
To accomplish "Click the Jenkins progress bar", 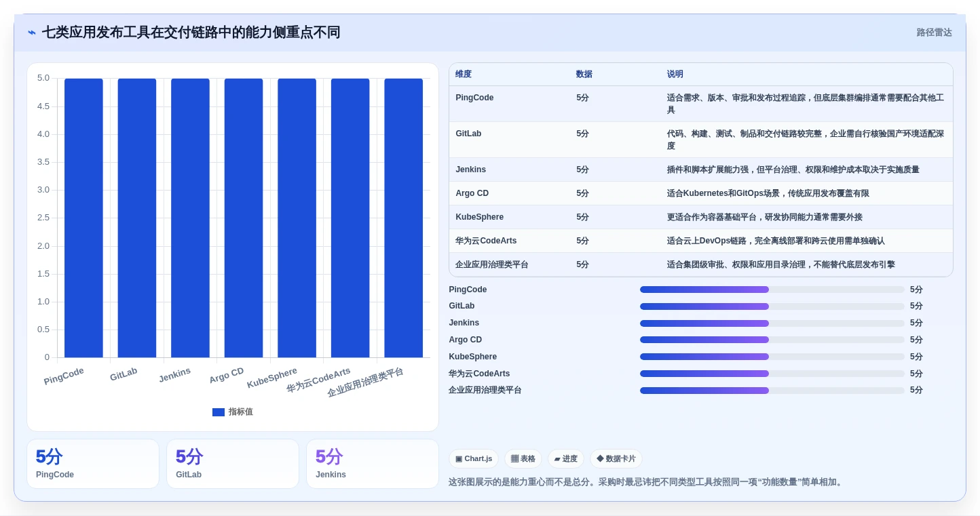I will coord(772,323).
